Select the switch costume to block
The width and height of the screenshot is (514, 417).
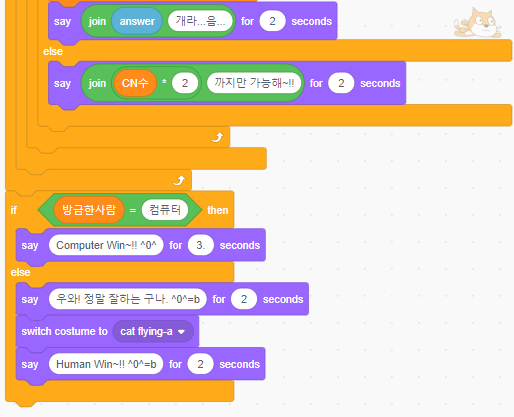64,332
